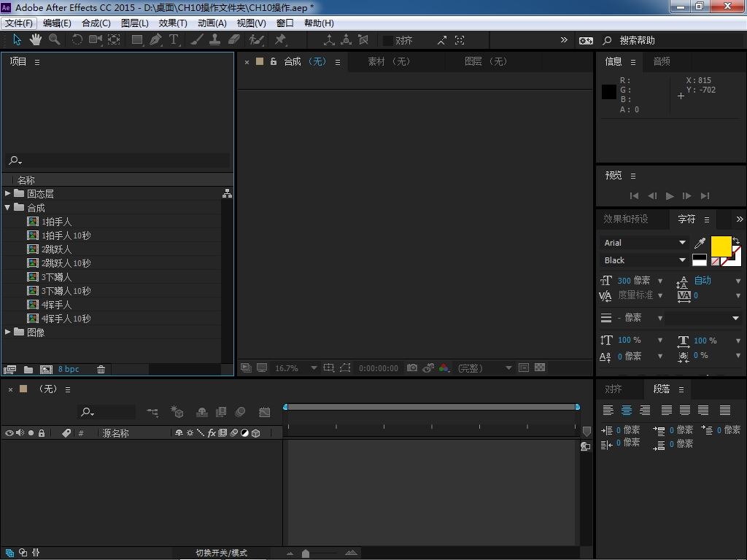The height and width of the screenshot is (560, 747).
Task: Open the 合成(C) menu
Action: click(96, 23)
